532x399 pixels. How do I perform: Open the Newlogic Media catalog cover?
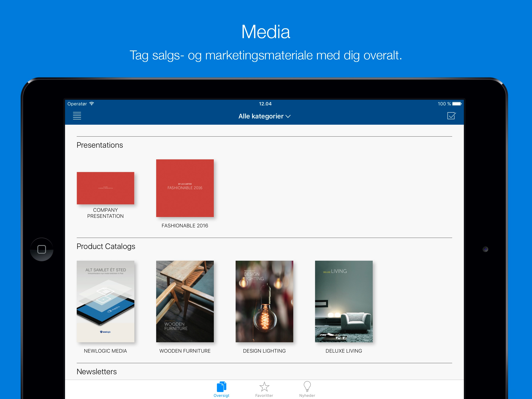105,301
